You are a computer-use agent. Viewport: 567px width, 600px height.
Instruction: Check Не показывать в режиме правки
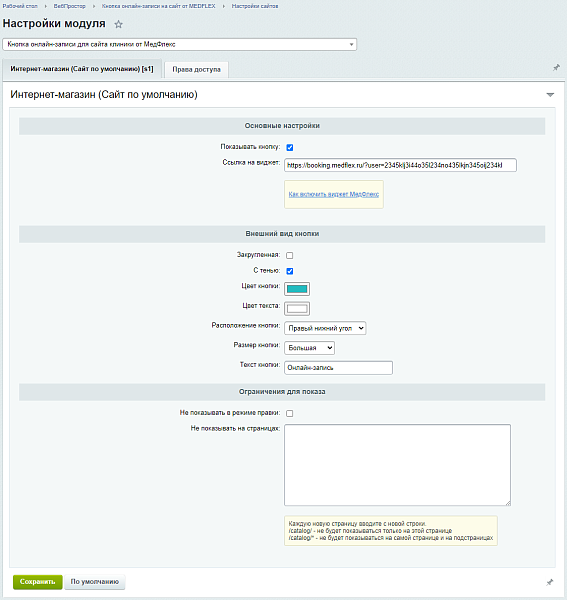coord(290,413)
